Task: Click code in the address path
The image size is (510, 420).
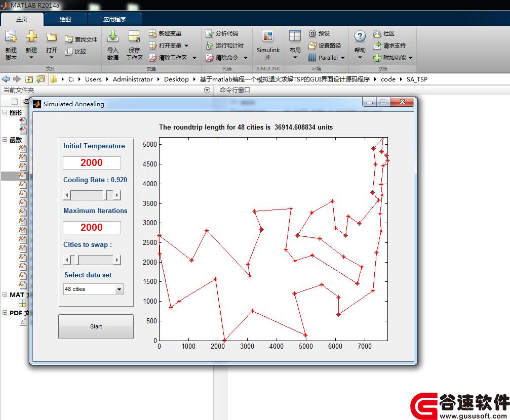Action: coord(388,79)
